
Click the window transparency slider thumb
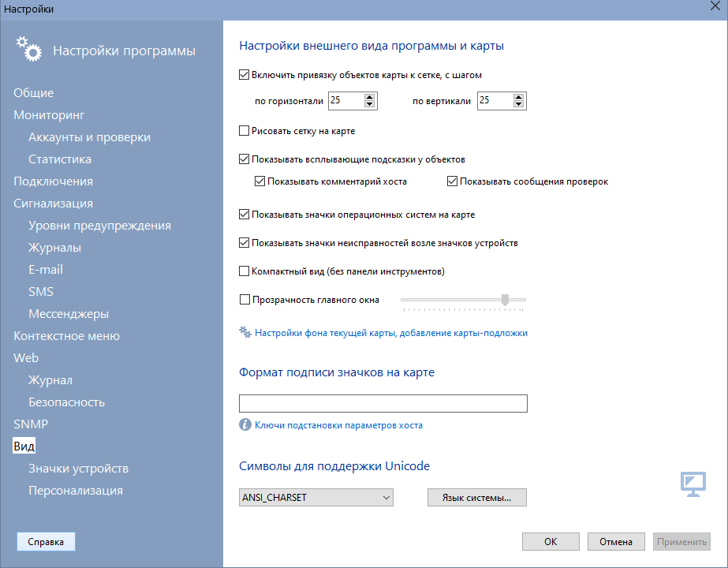click(505, 300)
